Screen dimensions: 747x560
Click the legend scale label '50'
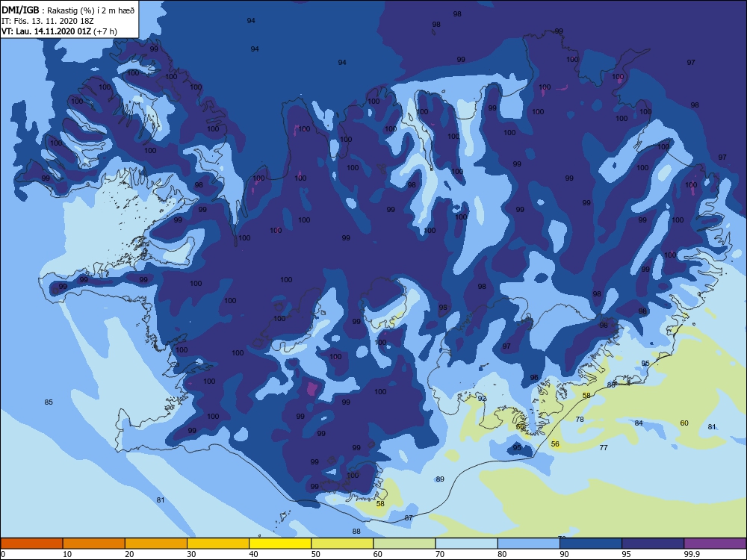point(316,554)
